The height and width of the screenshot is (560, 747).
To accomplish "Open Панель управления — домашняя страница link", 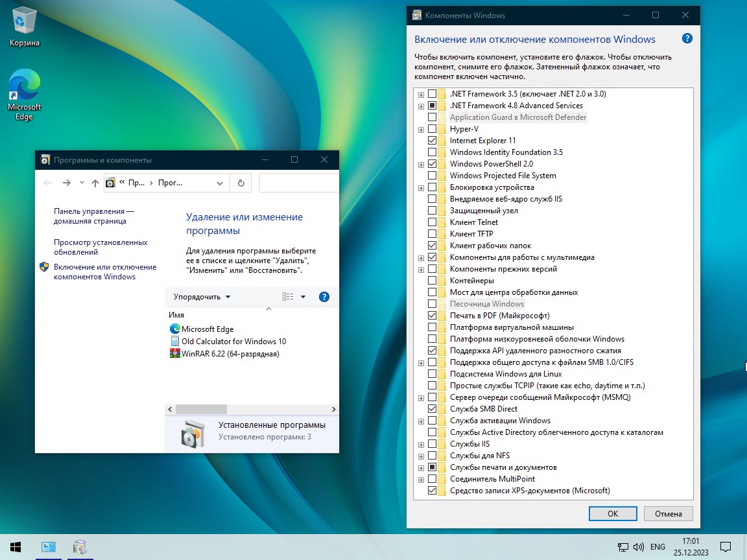I will [x=94, y=216].
